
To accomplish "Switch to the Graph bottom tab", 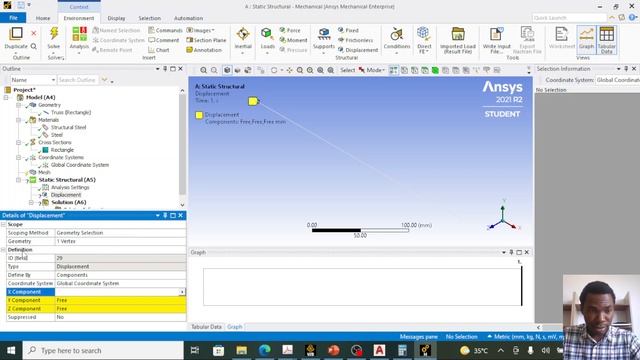I will coord(235,327).
